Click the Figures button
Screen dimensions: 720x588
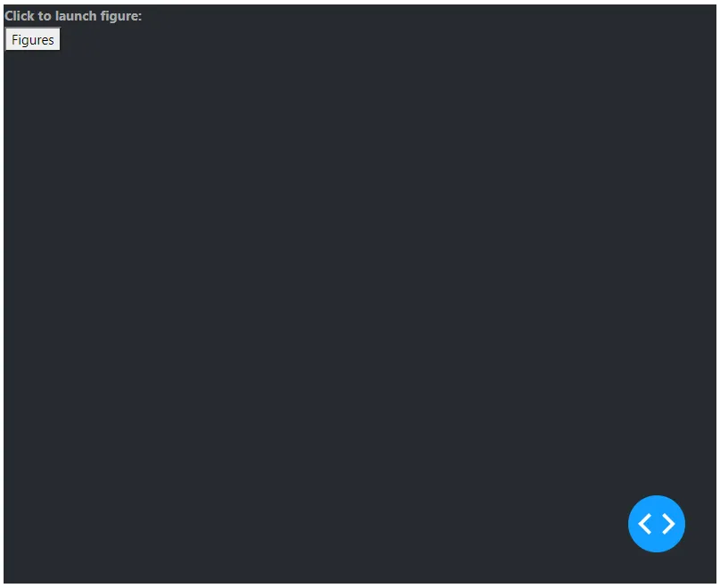(x=33, y=39)
